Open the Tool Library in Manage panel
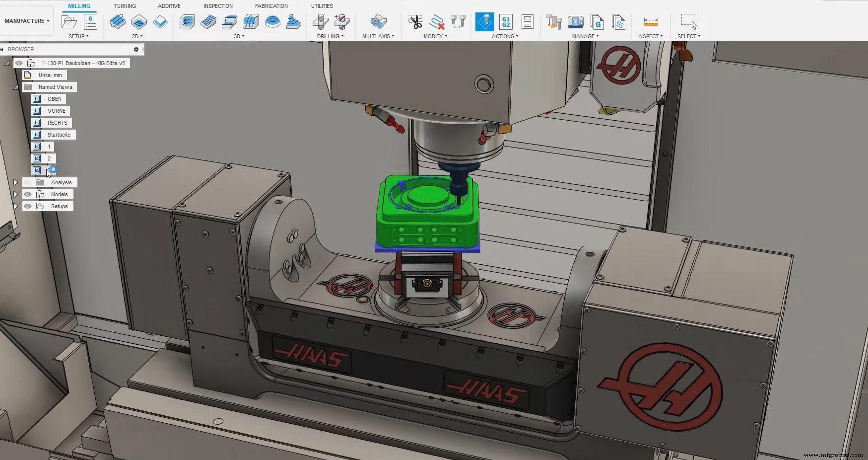This screenshot has width=868, height=460. [553, 22]
